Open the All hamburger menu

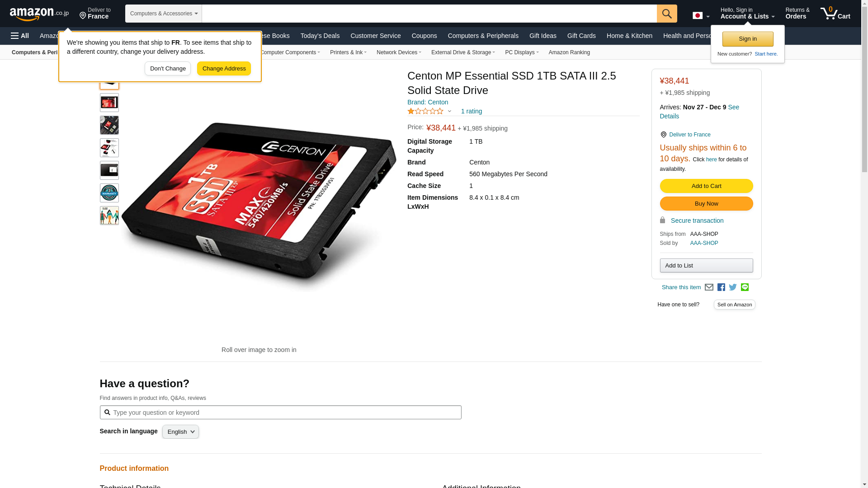(20, 36)
